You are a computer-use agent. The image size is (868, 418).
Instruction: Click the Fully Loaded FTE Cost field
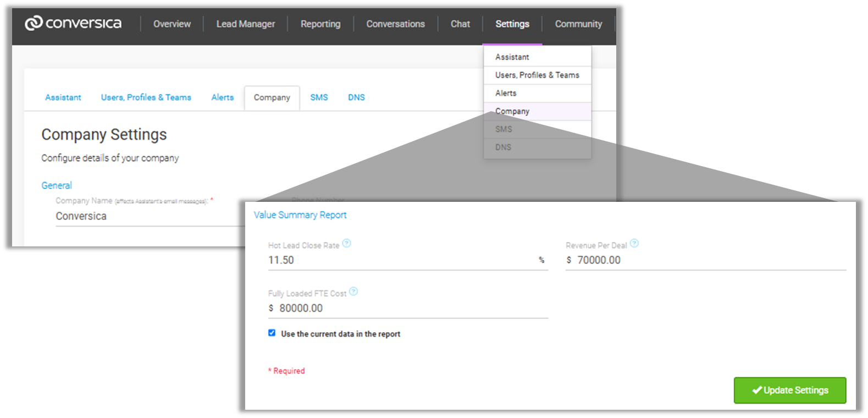(408, 308)
